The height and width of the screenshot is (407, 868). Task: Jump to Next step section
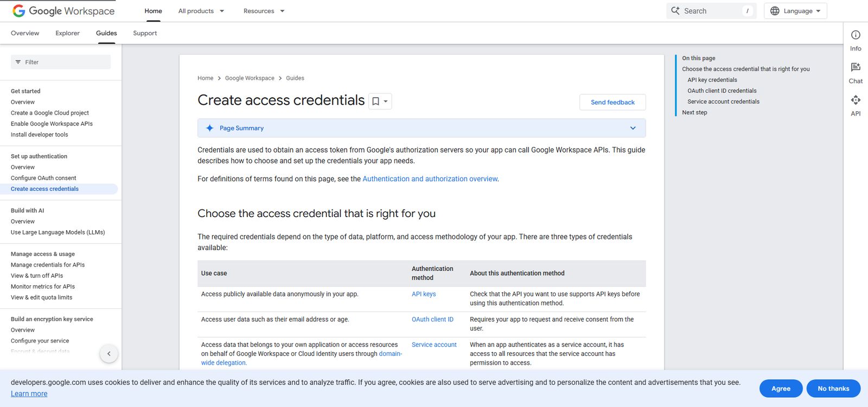(694, 112)
